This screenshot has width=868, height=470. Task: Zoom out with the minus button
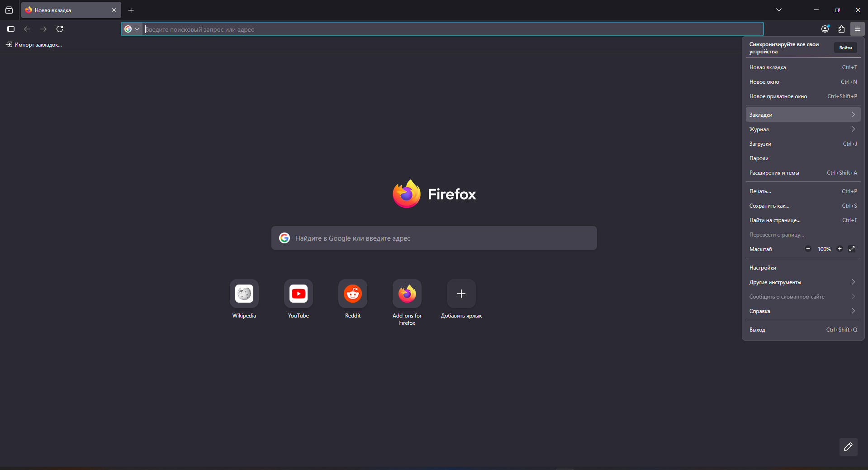tap(808, 249)
